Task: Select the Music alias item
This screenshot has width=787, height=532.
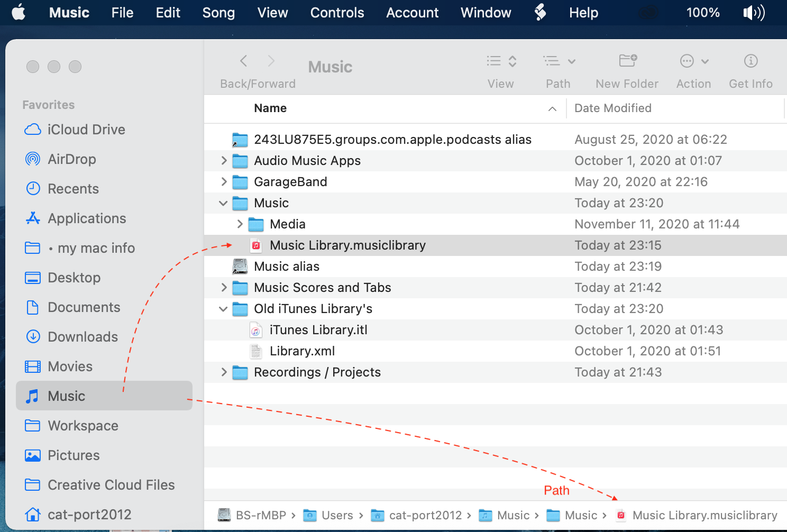Action: tap(496, 267)
